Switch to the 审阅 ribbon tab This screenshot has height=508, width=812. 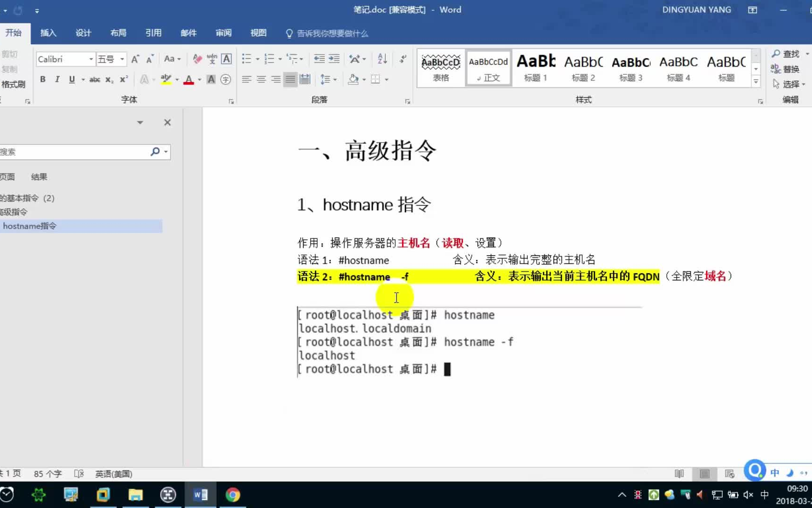[x=223, y=33]
